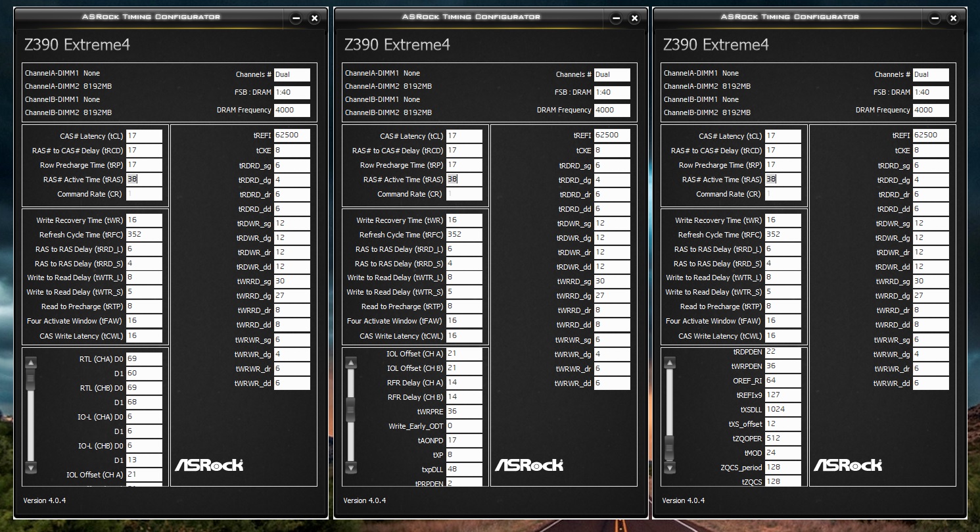Select the tZQOPER value field
The height and width of the screenshot is (532, 980).
[783, 439]
